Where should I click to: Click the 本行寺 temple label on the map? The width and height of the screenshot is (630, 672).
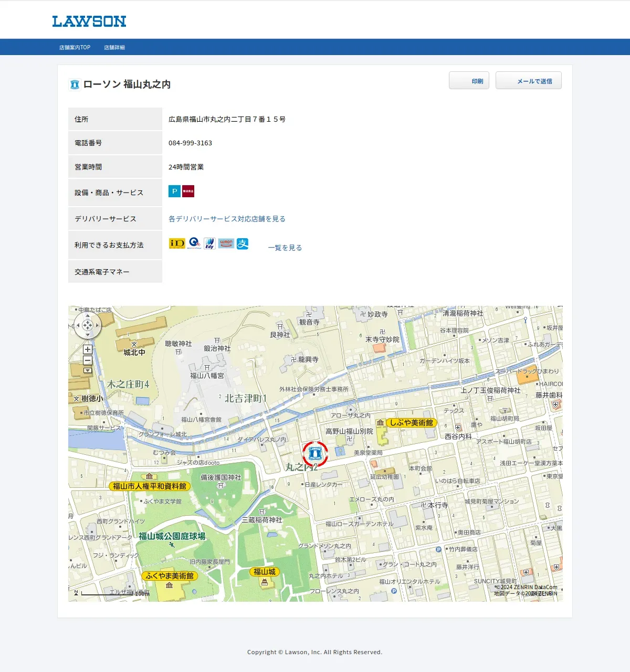[x=438, y=505]
